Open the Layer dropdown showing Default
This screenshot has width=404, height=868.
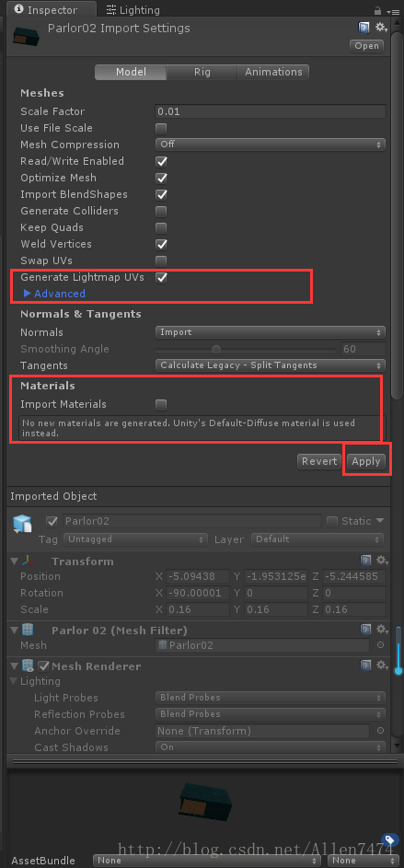click(317, 539)
